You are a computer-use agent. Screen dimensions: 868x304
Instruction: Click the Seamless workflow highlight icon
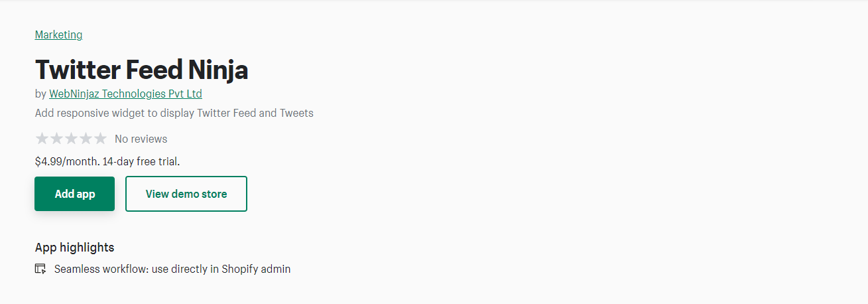40,269
